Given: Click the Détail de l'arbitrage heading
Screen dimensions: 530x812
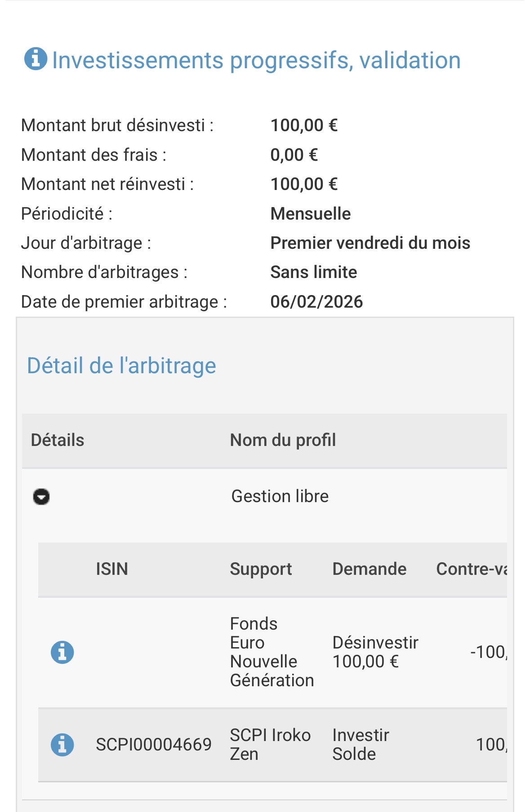Looking at the screenshot, I should tap(121, 366).
